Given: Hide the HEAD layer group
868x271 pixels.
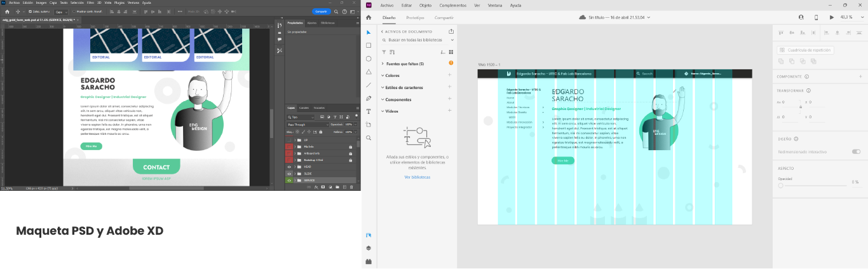Looking at the screenshot, I should (289, 167).
